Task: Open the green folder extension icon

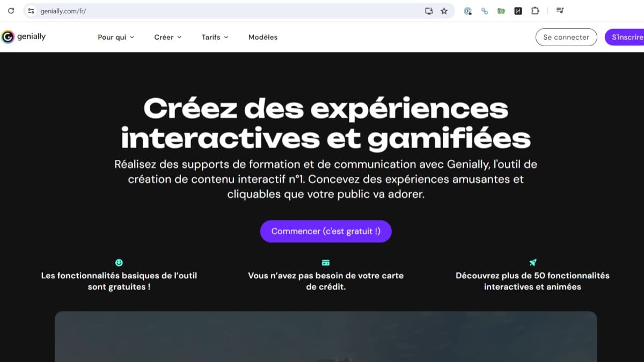Action: pos(501,11)
